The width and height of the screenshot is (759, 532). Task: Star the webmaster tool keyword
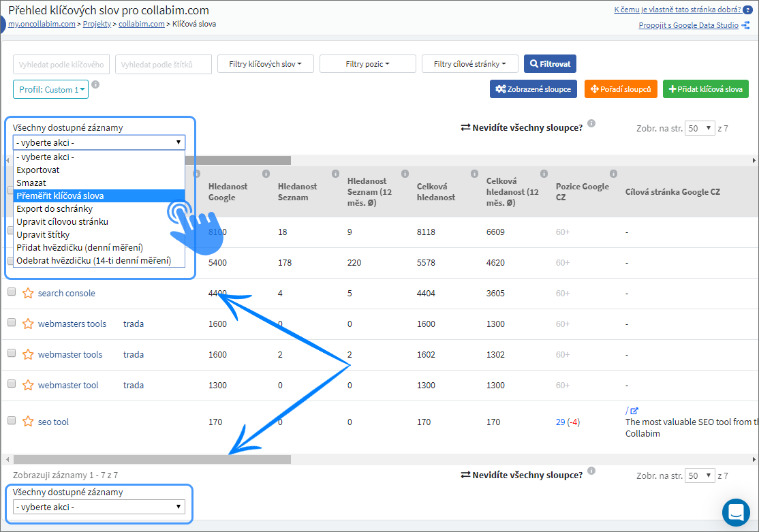coord(28,386)
